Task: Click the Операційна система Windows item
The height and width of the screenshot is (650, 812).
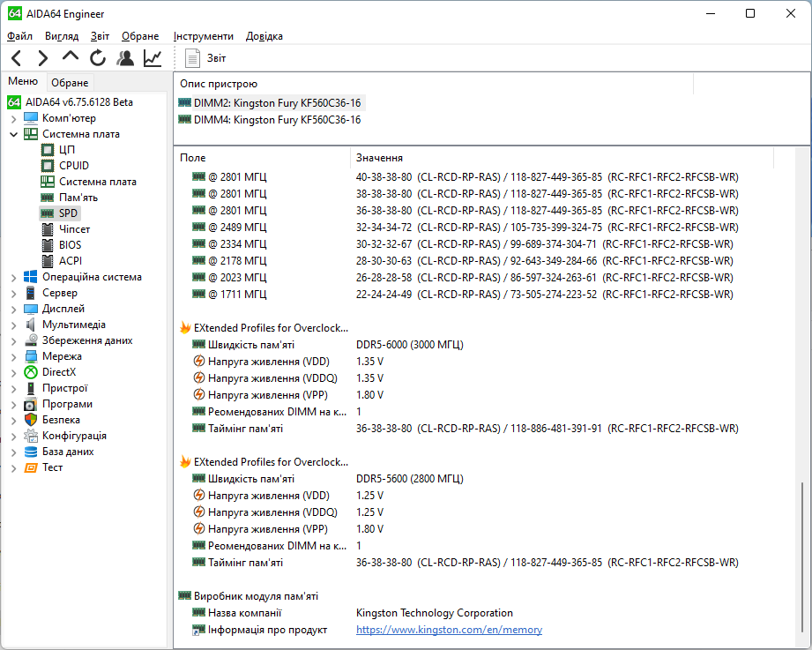Action: tap(92, 277)
